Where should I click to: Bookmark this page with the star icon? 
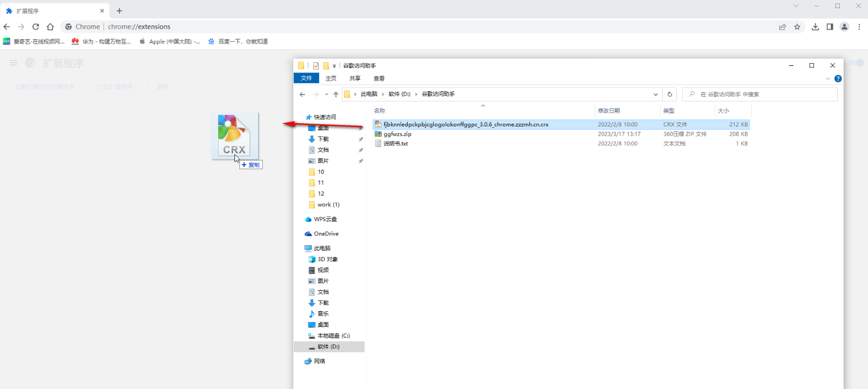pyautogui.click(x=797, y=27)
